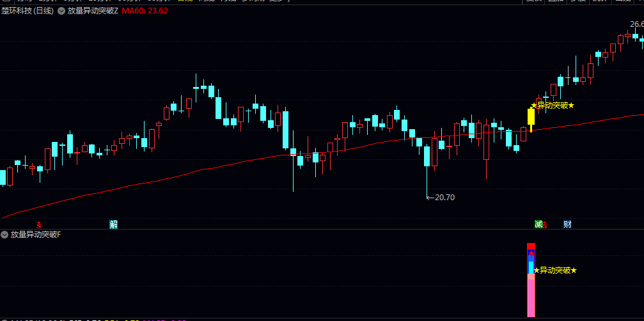This screenshot has height=321, width=644.
Task: Expand the chevron beside 放量异动突破F
Action: pos(4,235)
